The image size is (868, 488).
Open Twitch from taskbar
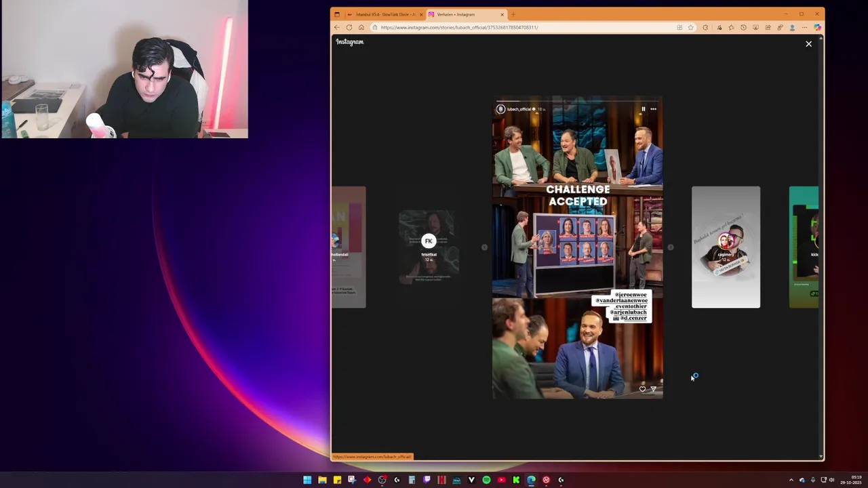click(427, 480)
